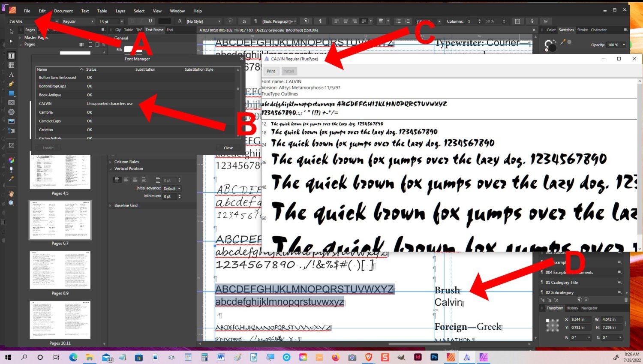Expand the Baseline Grid section

coord(111,205)
